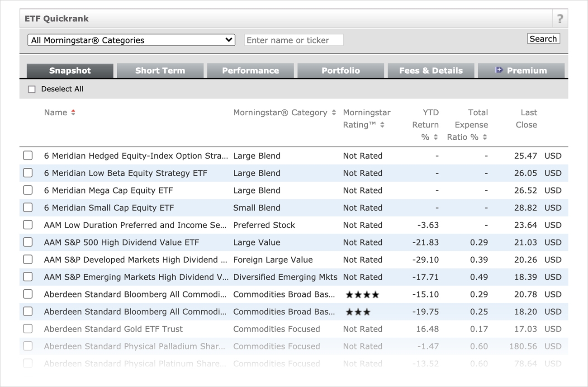Open the Premium tab
Image resolution: width=588 pixels, height=387 pixels.
(522, 71)
